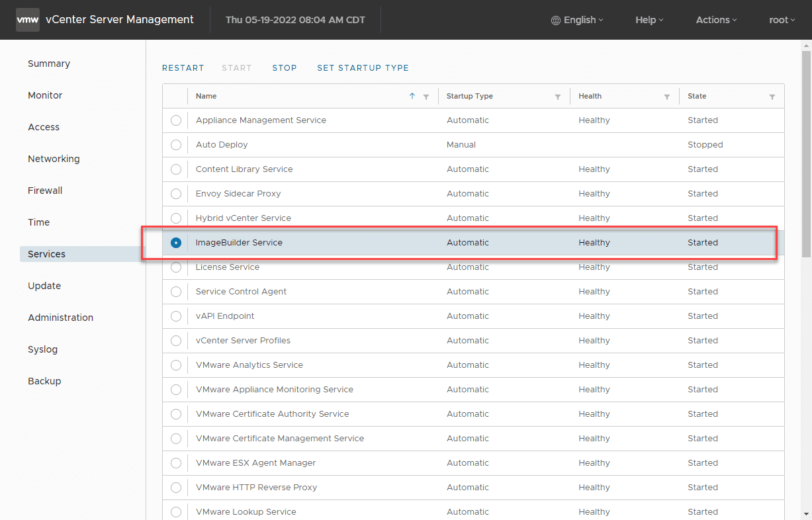Open the English language dropdown
This screenshot has width=812, height=520.
tap(582, 20)
